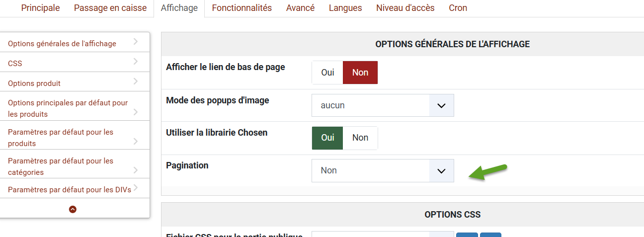The width and height of the screenshot is (644, 237).
Task: Open the Mode des popups d'image dropdown
Action: tap(383, 105)
